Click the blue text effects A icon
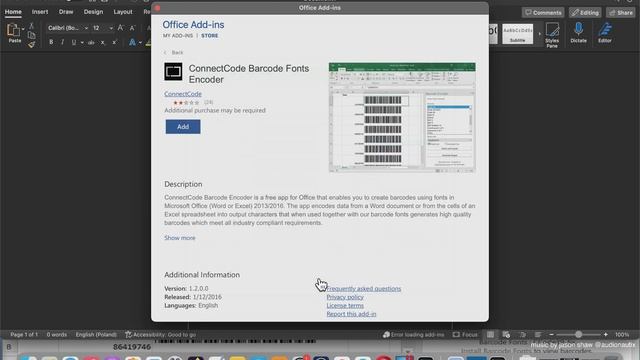The height and width of the screenshot is (360, 640). click(x=132, y=42)
